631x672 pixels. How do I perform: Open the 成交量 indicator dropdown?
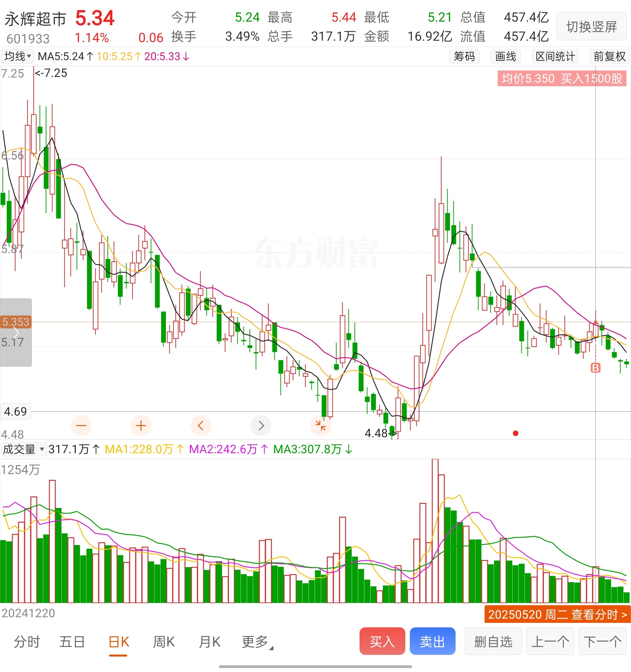point(24,449)
